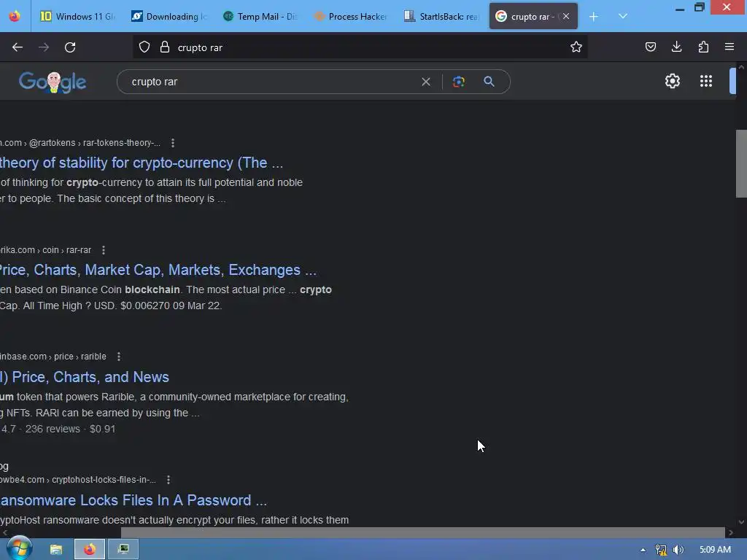Reload the current page
The height and width of the screenshot is (560, 747).
70,47
